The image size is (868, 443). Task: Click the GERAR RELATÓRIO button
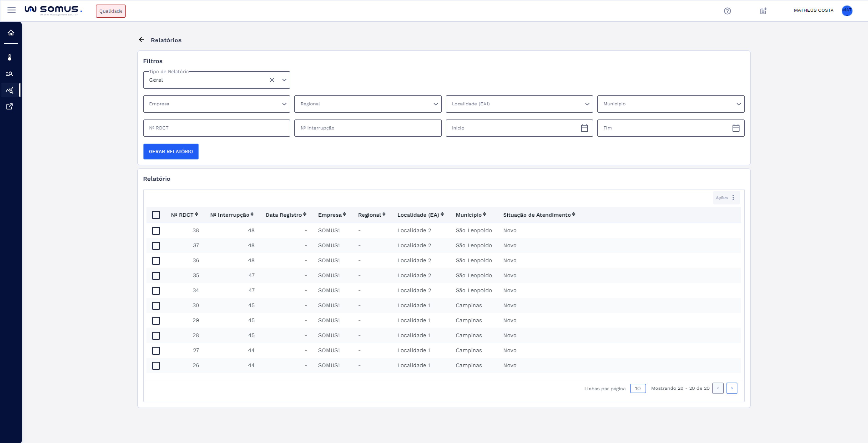[171, 152]
